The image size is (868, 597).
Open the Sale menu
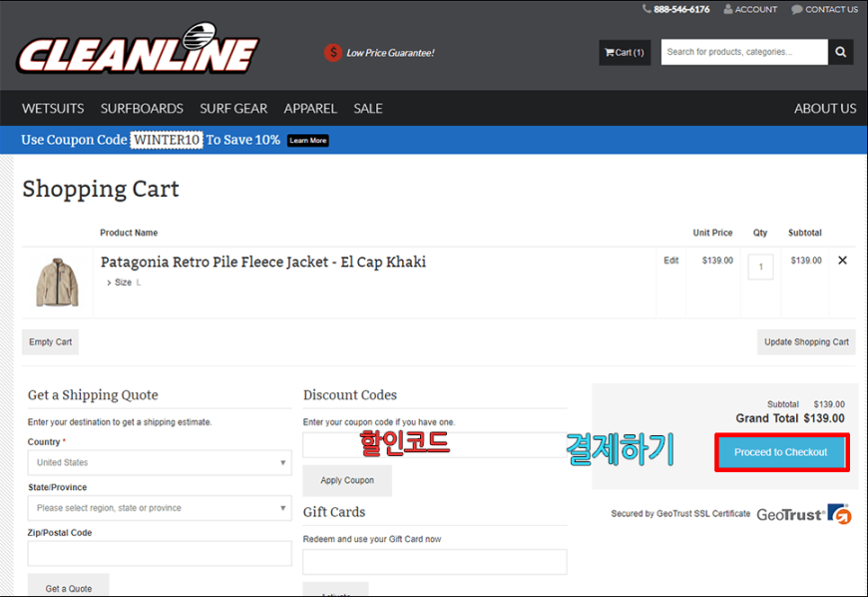point(368,109)
